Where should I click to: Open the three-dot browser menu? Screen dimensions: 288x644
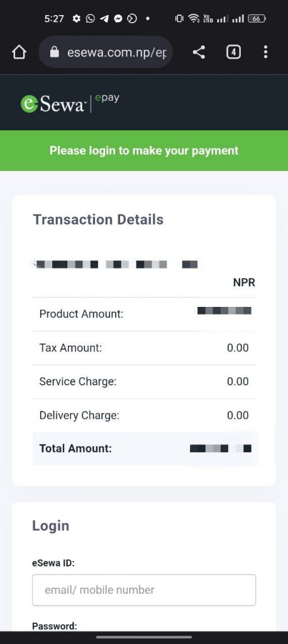(x=265, y=52)
